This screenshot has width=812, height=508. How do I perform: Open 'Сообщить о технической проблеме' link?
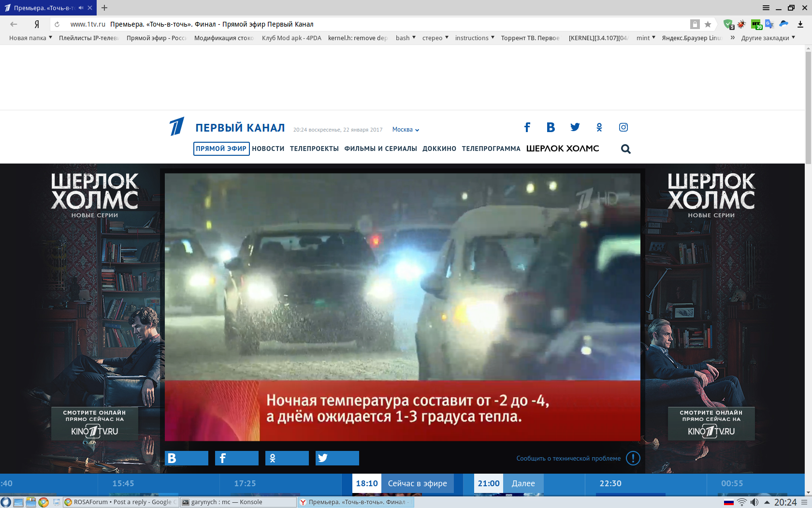coord(568,458)
